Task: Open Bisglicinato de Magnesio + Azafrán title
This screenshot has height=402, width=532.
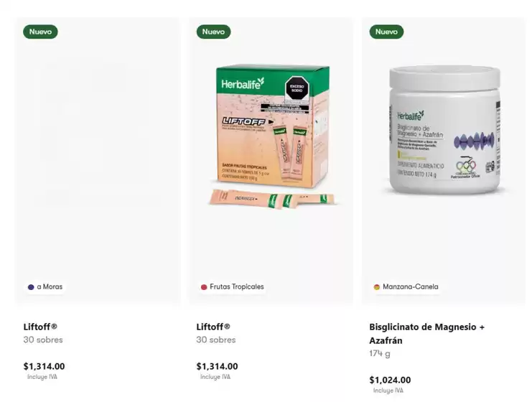Action: point(427,334)
